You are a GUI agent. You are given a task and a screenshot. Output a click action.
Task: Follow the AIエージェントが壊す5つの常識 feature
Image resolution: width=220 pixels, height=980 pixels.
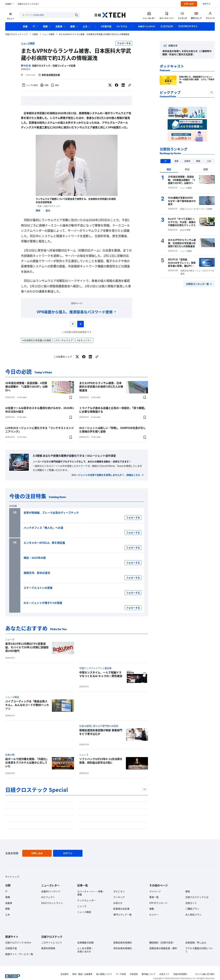133,608
